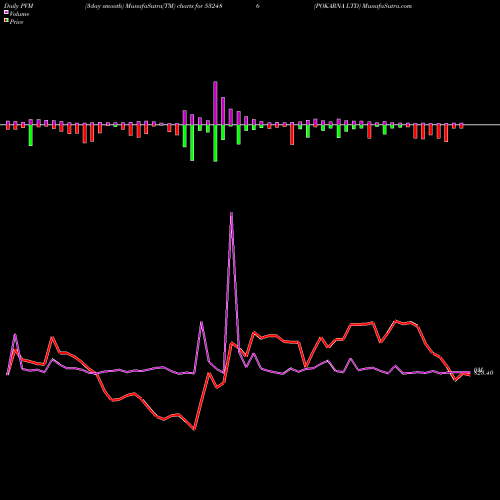This screenshot has height=500, width=500.
Task: Select the 'Volume' legend label
Action: click(x=19, y=14)
